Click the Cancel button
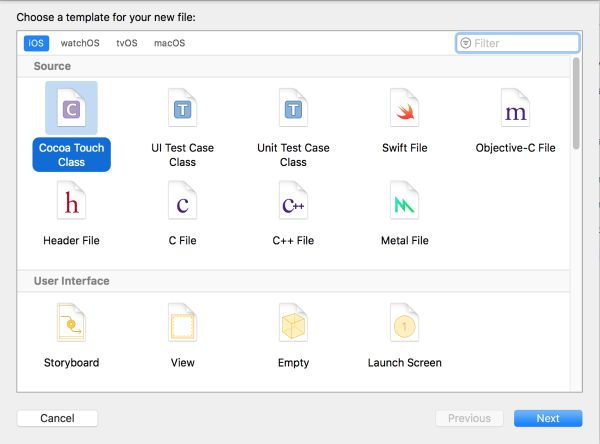The height and width of the screenshot is (444, 600). click(57, 418)
